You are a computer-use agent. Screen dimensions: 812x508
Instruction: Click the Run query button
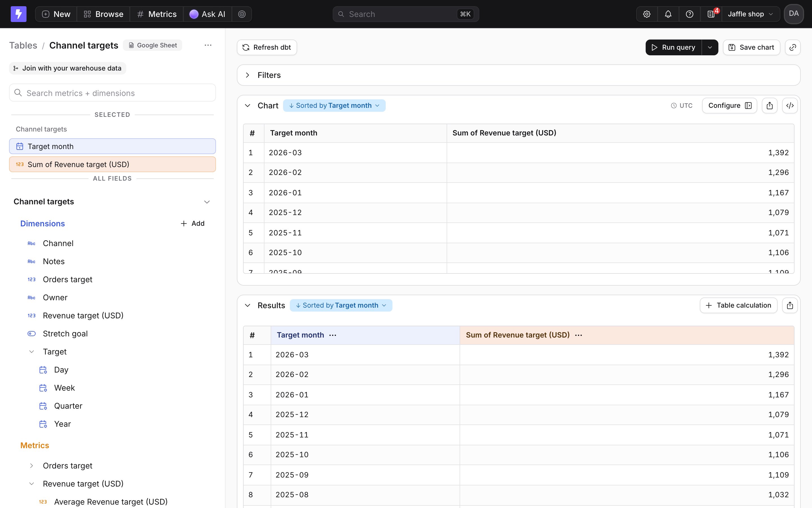[673, 47]
